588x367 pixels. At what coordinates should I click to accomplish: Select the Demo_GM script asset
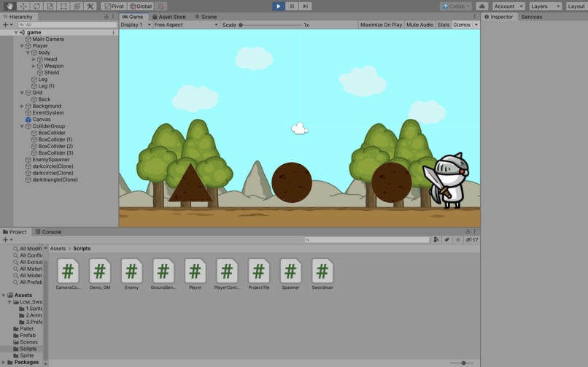tap(100, 274)
